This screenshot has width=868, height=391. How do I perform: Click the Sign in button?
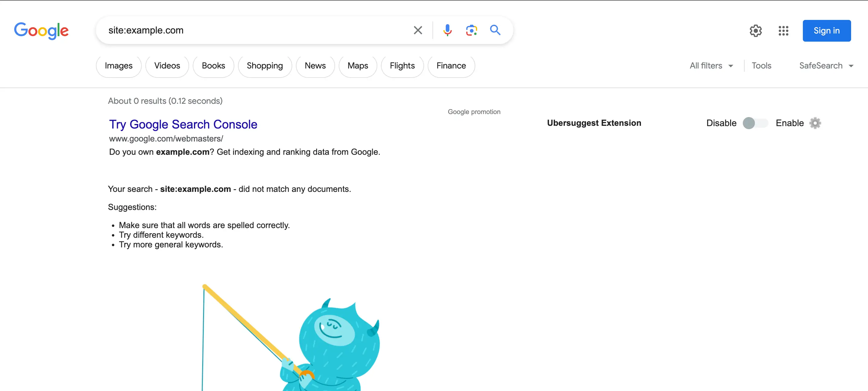[x=826, y=31]
